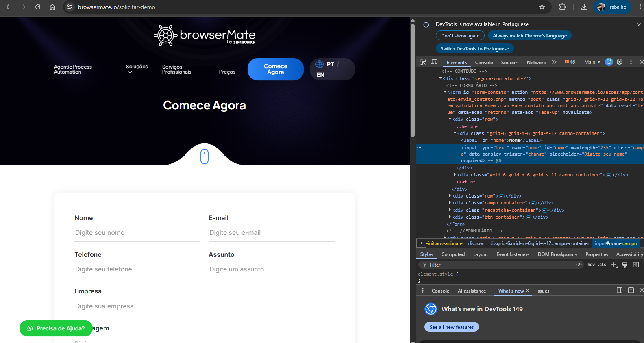Collapse the first expanded div class row node

[x=450, y=119]
